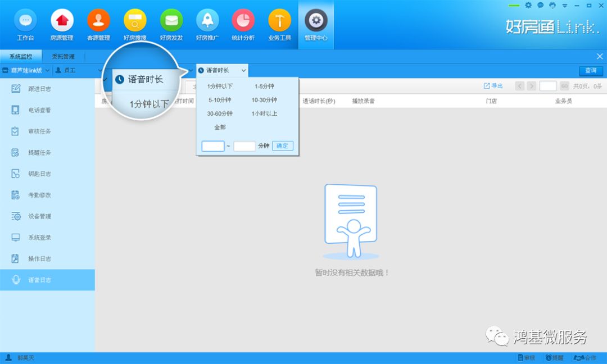Select 电话查看 in the sidebar
607x364 pixels.
coord(39,110)
